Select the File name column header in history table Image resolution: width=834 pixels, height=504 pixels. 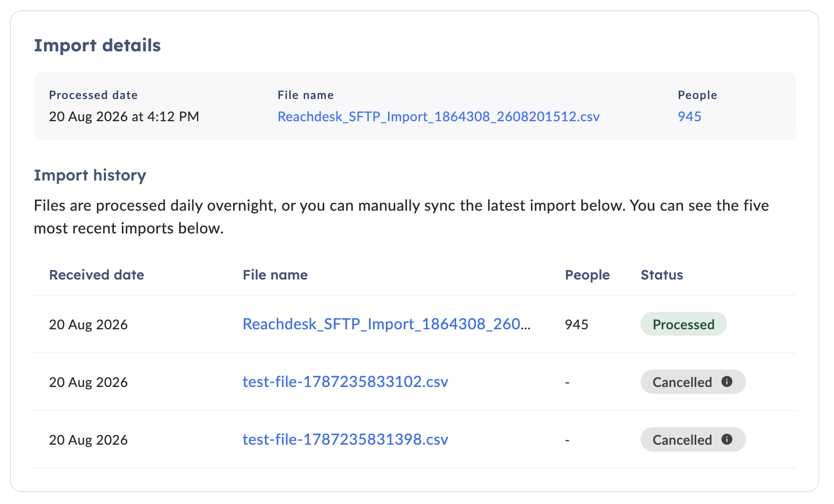[275, 275]
